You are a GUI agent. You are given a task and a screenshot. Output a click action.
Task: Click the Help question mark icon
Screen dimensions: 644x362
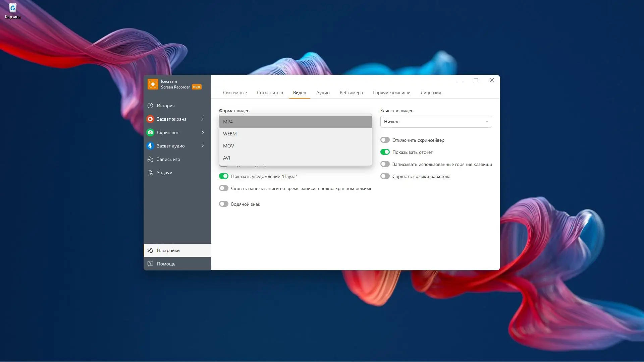(x=150, y=264)
